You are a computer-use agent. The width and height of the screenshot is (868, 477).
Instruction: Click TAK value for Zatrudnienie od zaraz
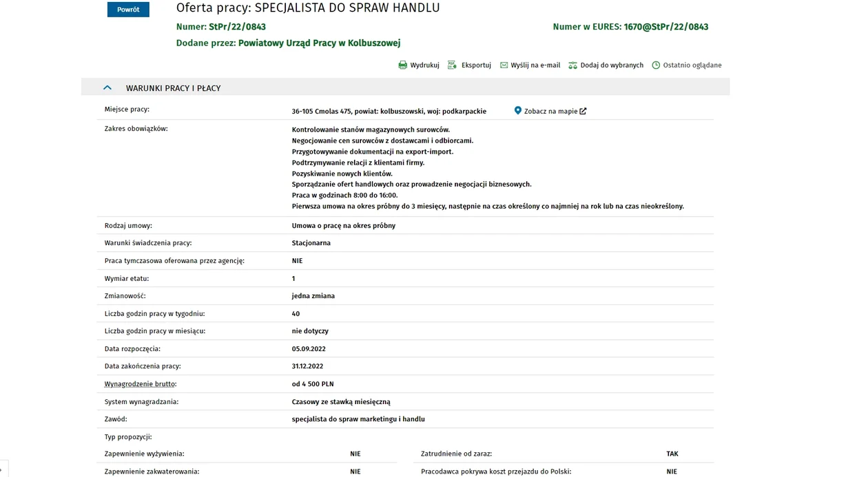pos(672,454)
